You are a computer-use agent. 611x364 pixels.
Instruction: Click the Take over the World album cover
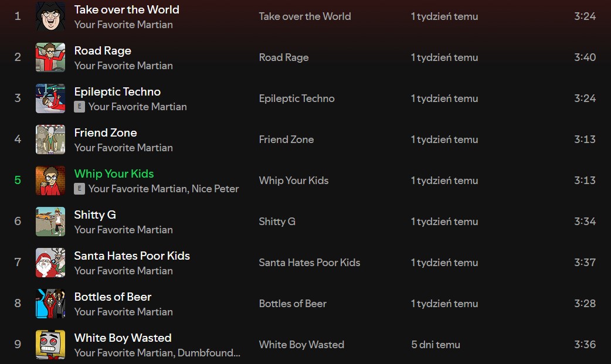(x=50, y=16)
